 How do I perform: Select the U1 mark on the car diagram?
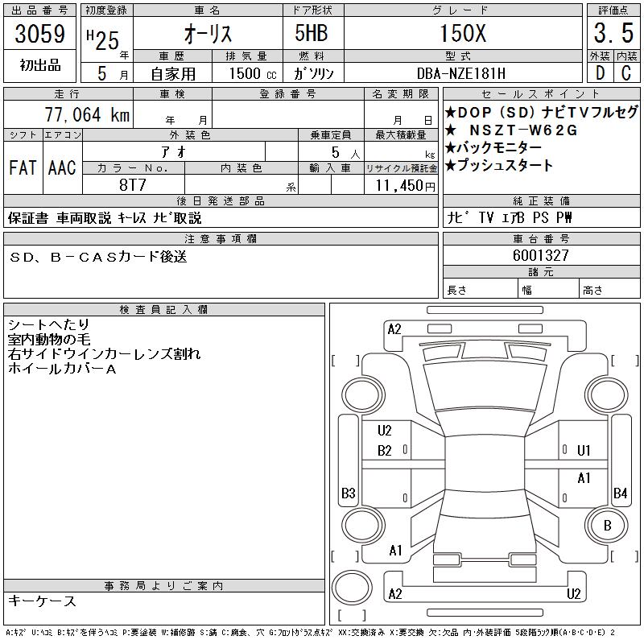click(584, 451)
